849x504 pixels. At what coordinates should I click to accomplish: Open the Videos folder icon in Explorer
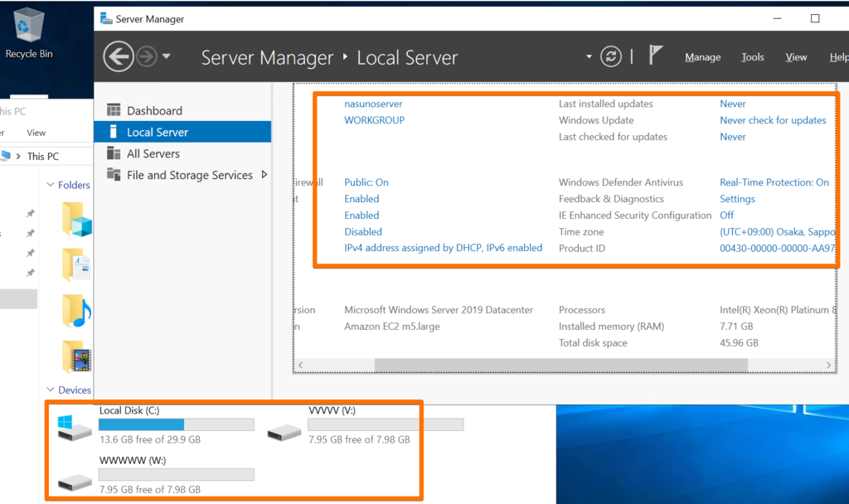click(x=77, y=357)
